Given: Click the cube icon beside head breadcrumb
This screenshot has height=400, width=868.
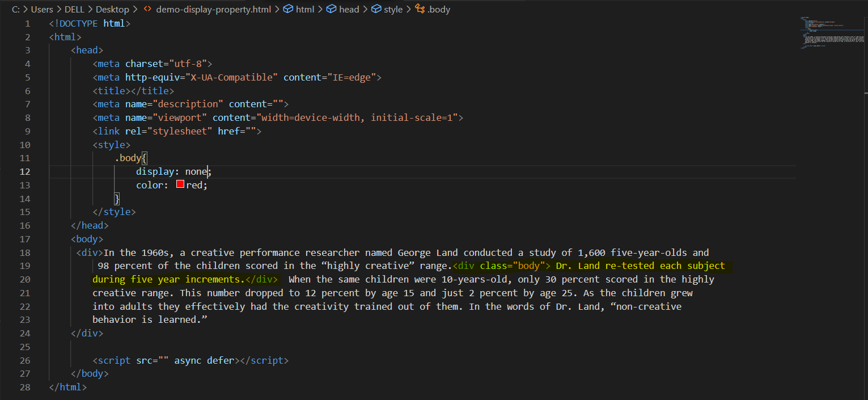Looking at the screenshot, I should (x=332, y=9).
